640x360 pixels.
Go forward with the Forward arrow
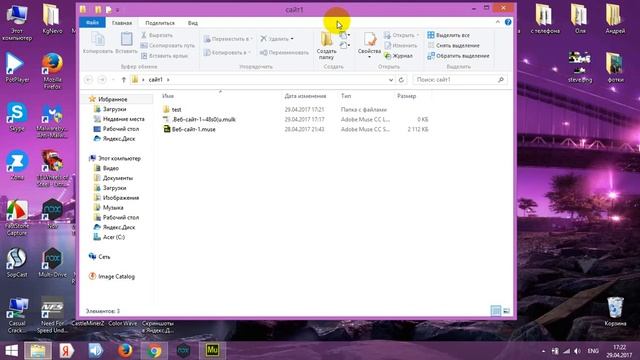(102, 80)
